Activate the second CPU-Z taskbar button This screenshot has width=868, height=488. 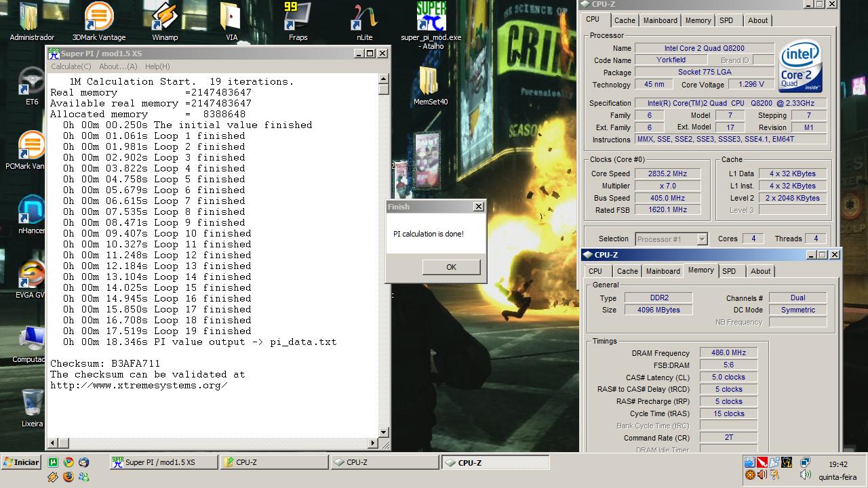(x=385, y=462)
